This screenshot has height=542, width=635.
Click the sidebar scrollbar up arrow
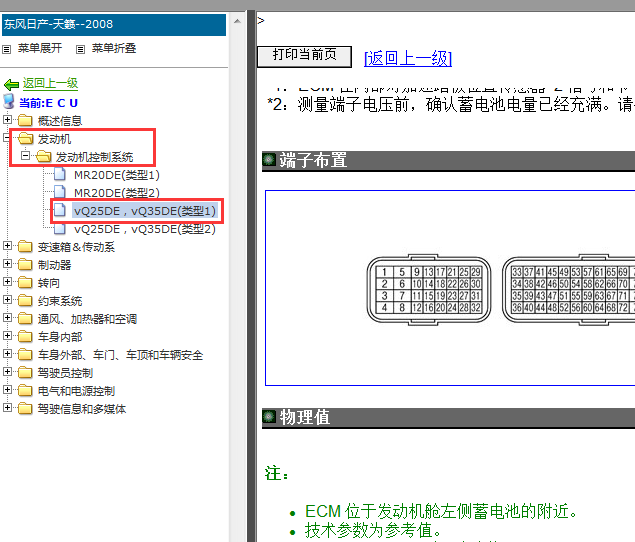(x=237, y=21)
